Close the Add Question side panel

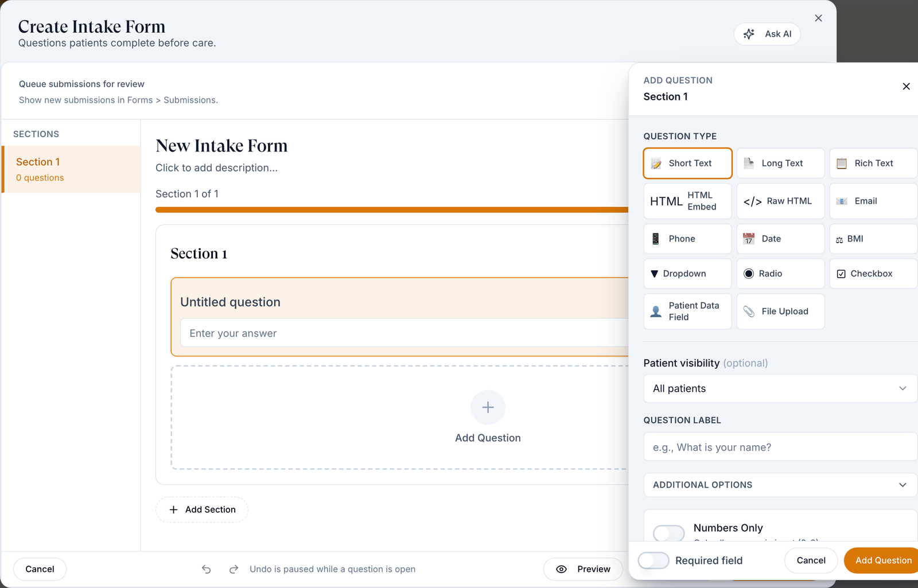pyautogui.click(x=906, y=87)
